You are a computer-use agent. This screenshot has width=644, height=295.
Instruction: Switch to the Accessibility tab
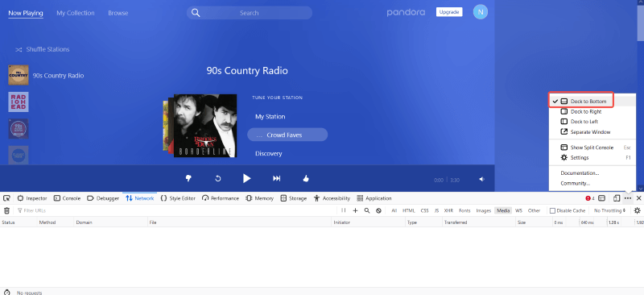332,198
